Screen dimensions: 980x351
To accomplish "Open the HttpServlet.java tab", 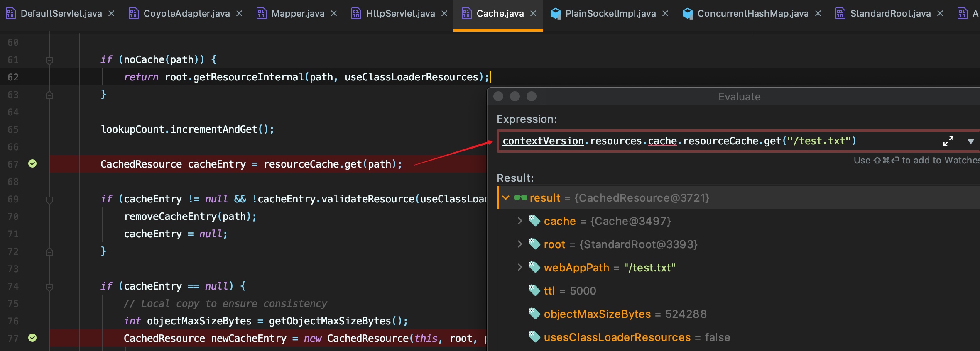I will pos(400,14).
